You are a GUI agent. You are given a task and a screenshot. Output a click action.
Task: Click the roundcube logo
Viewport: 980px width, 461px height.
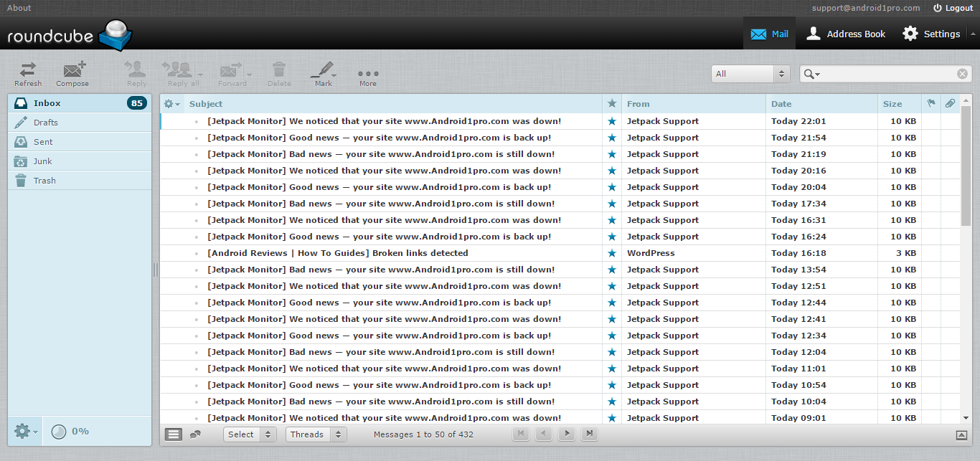(x=70, y=34)
